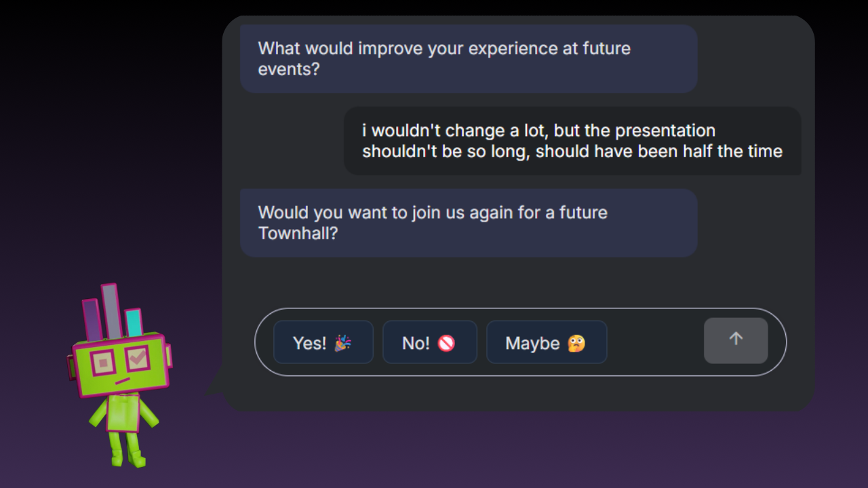Pick the "Maybe" answer option
The height and width of the screenshot is (488, 868).
[547, 342]
